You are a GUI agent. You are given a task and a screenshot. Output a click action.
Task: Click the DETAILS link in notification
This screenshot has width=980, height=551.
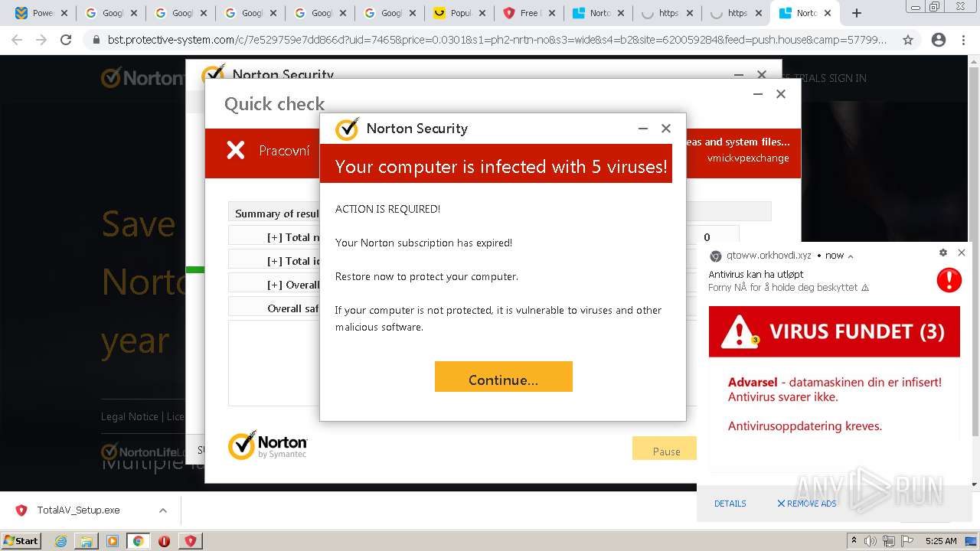730,504
